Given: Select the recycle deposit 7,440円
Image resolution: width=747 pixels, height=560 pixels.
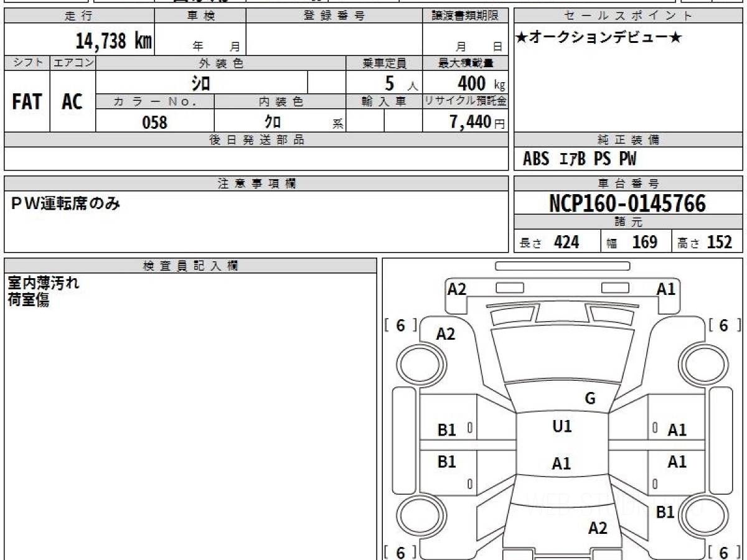Looking at the screenshot, I should [x=477, y=123].
